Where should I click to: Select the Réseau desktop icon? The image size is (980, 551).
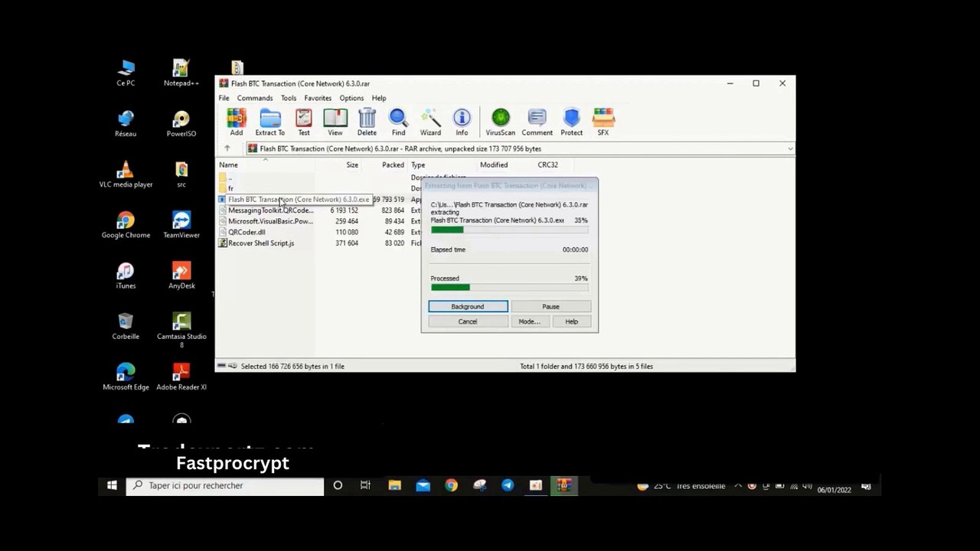point(126,124)
